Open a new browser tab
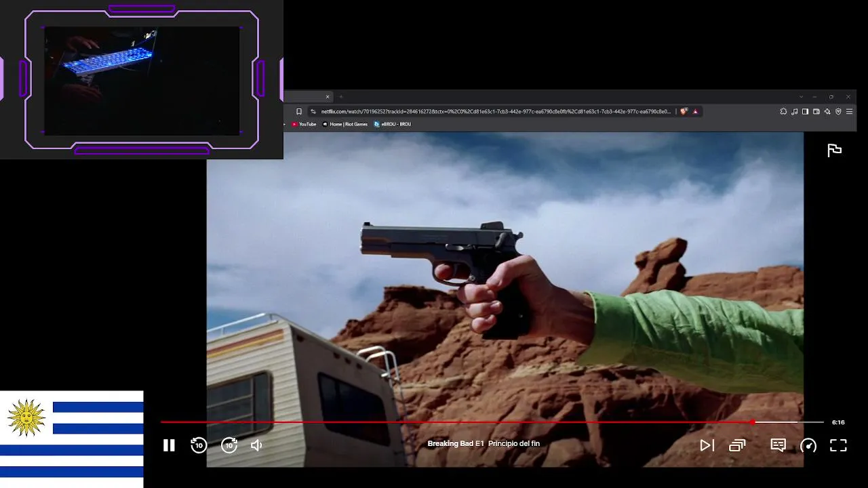 coord(340,97)
